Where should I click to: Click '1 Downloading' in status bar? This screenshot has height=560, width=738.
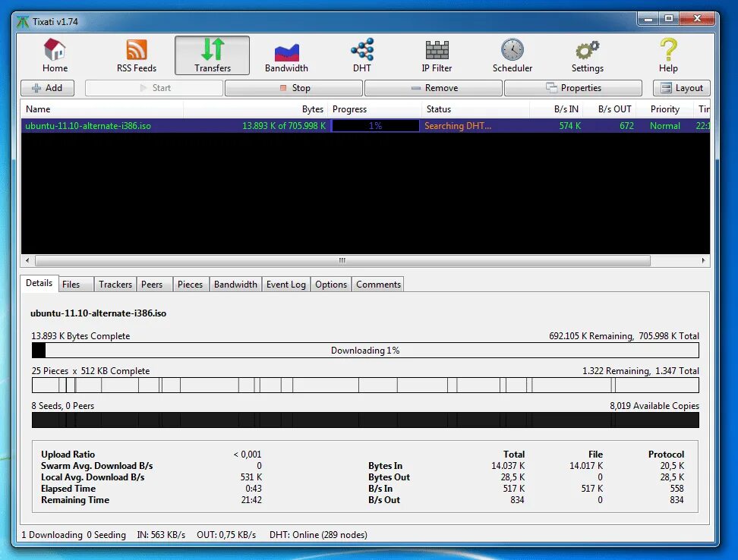point(52,535)
